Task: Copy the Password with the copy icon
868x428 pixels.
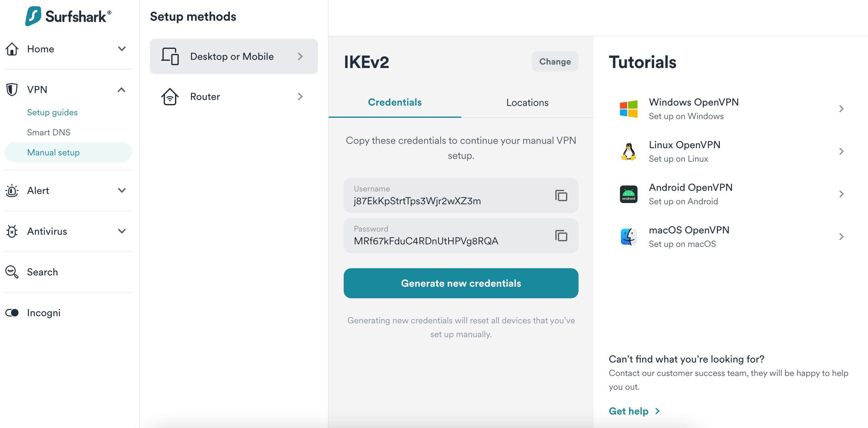Action: tap(560, 235)
